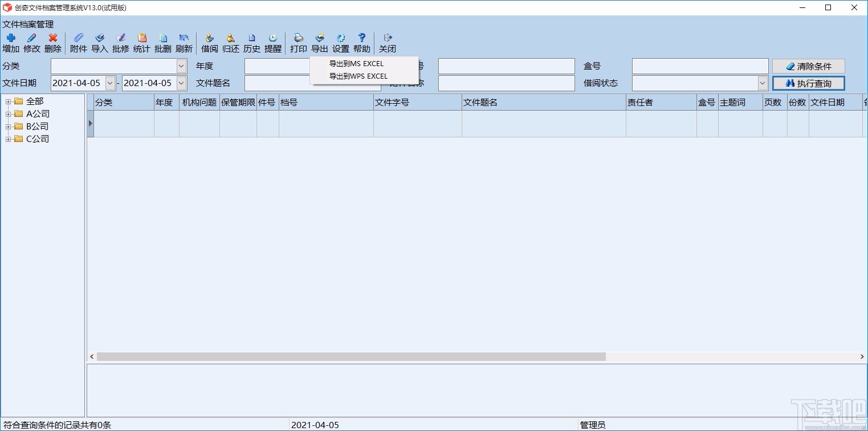The height and width of the screenshot is (431, 868).
Task: Expand the B公司 tree node
Action: [x=9, y=127]
